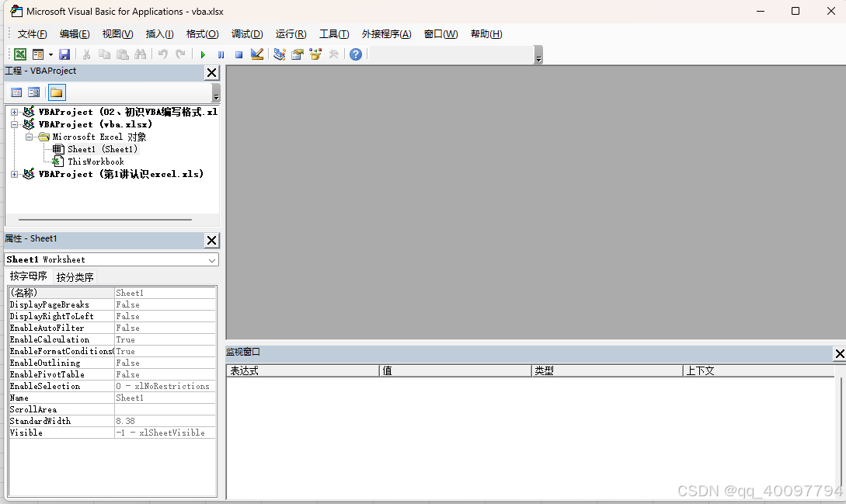846x504 pixels.
Task: Open the 帮助(H) menu
Action: tap(486, 34)
